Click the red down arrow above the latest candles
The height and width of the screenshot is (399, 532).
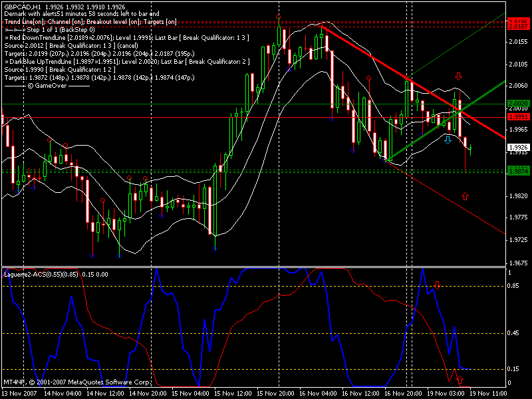tap(458, 77)
